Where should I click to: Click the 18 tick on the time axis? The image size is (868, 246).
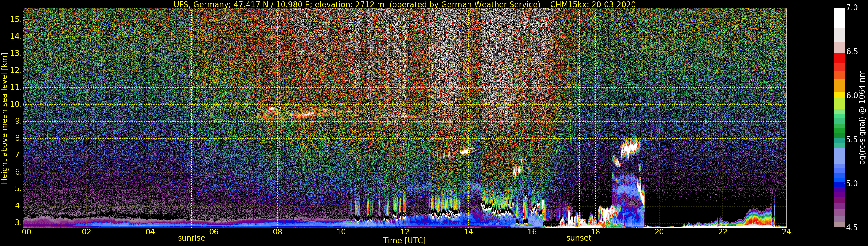pyautogui.click(x=595, y=232)
